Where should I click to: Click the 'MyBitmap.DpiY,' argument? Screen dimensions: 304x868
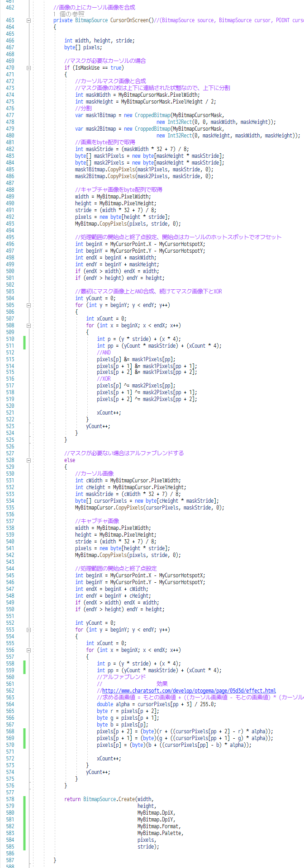pos(157,820)
